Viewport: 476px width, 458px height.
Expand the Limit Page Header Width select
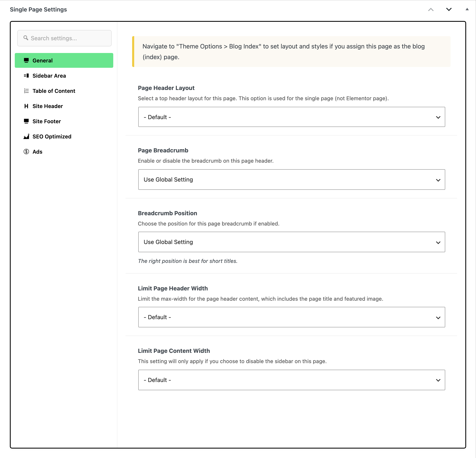pos(291,317)
